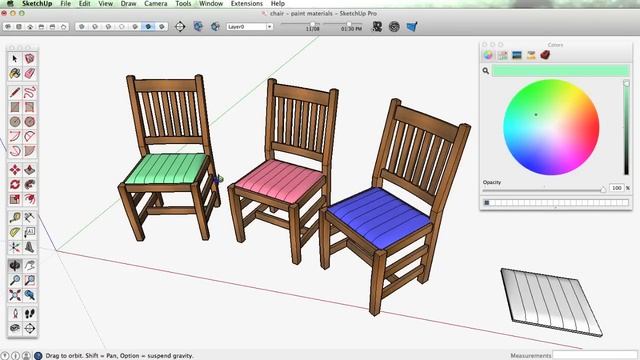The width and height of the screenshot is (640, 360).
Task: Select the Text label tool
Action: [x=29, y=232]
